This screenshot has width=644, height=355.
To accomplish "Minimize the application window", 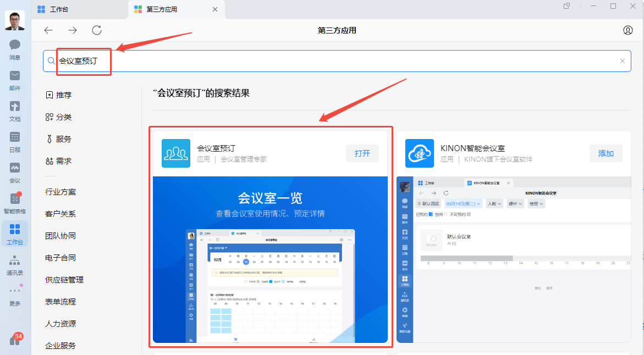I will tap(593, 6).
